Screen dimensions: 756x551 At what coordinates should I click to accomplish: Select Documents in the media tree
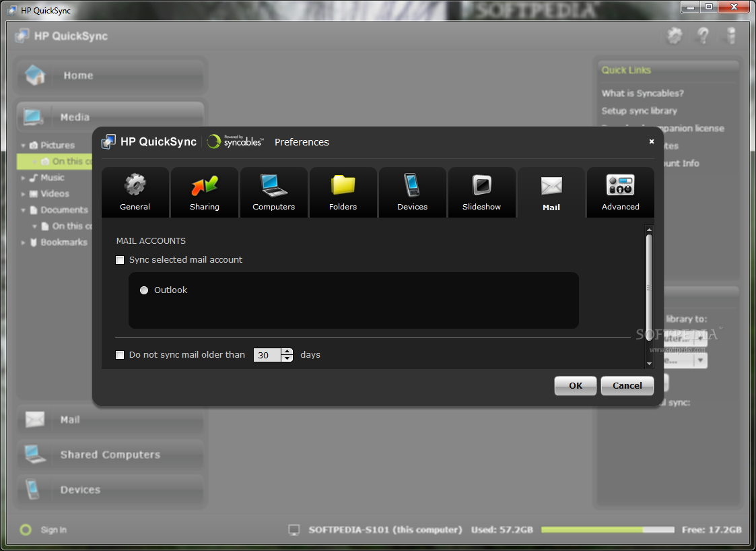click(x=64, y=210)
